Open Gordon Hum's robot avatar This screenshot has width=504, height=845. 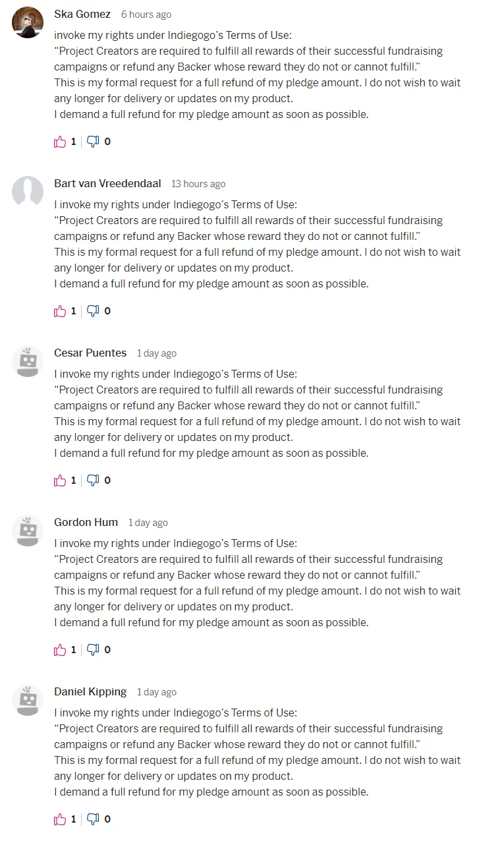[x=28, y=531]
